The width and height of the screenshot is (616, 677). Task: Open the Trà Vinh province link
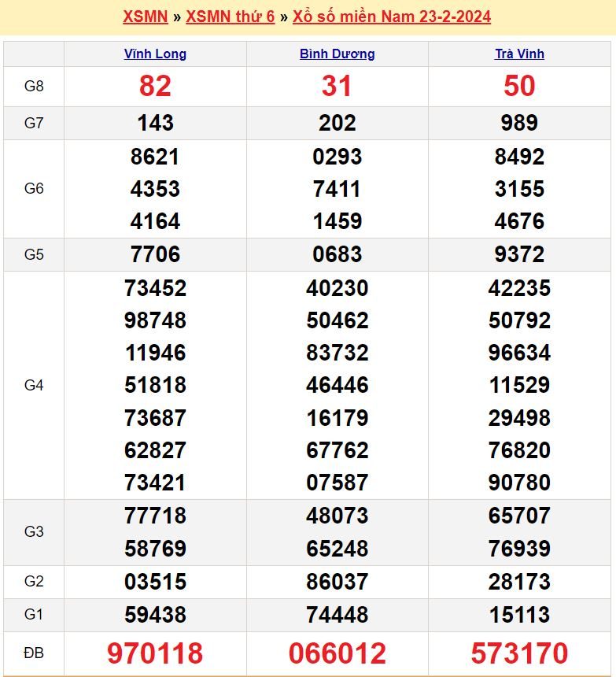519,54
